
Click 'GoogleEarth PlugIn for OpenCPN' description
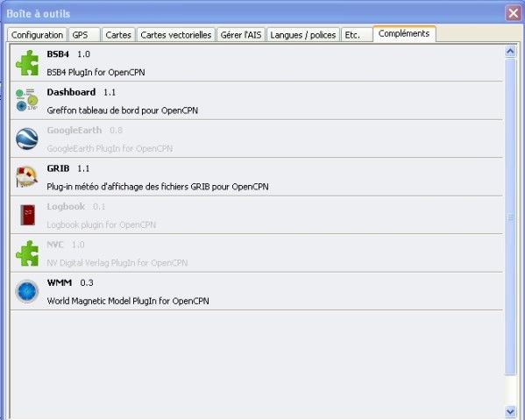coord(110,149)
